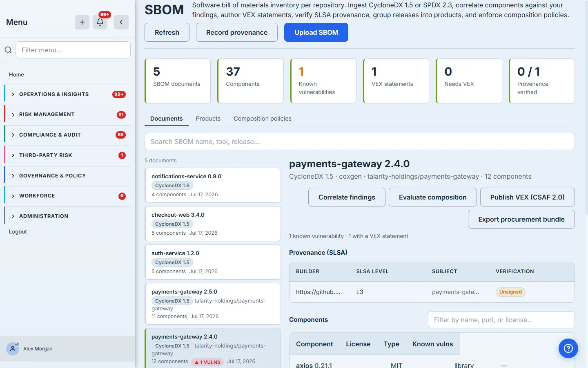The width and height of the screenshot is (588, 368).
Task: Click the VEX statements stat card
Action: coord(396,81)
